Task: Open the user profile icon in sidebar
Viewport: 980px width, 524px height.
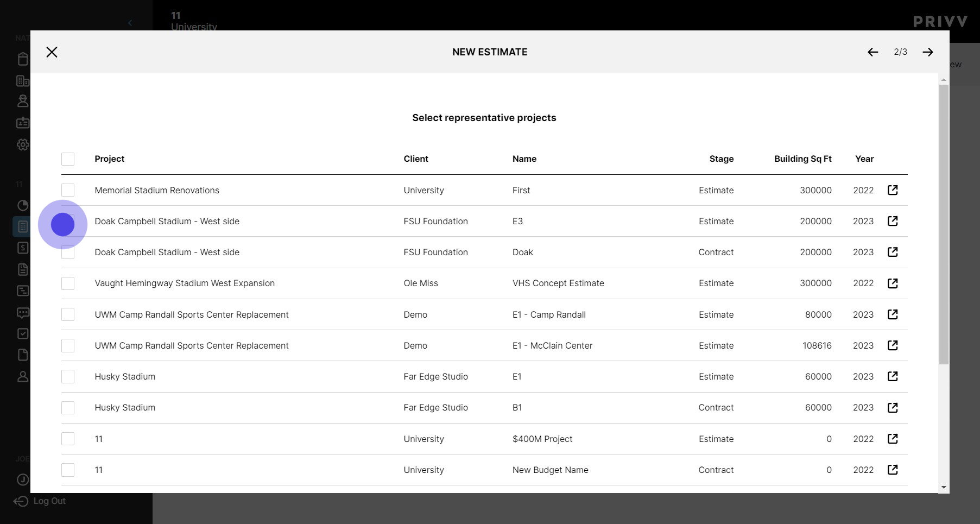Action: tap(23, 376)
